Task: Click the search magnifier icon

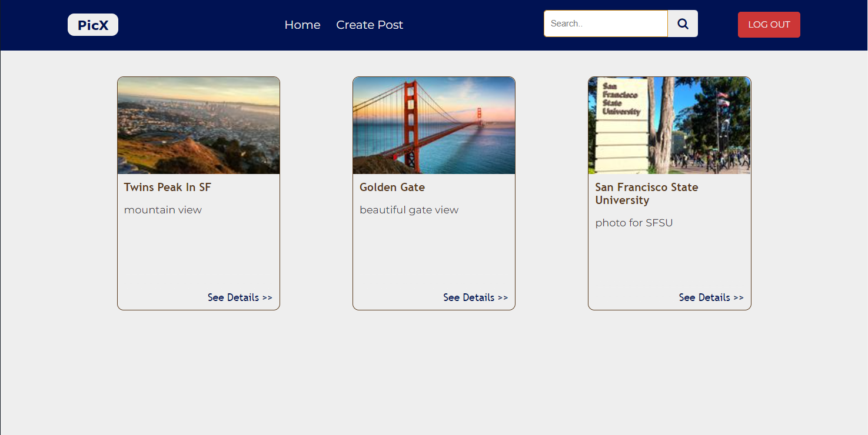Action: [x=682, y=24]
